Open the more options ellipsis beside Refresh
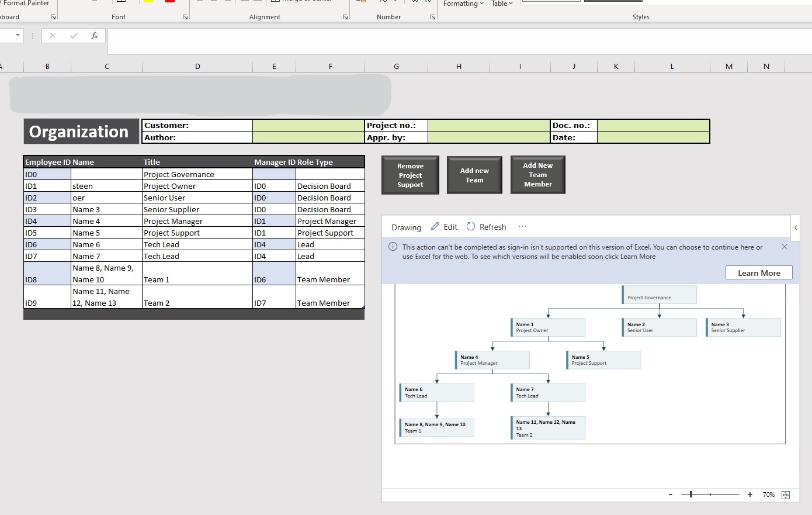 coord(522,227)
